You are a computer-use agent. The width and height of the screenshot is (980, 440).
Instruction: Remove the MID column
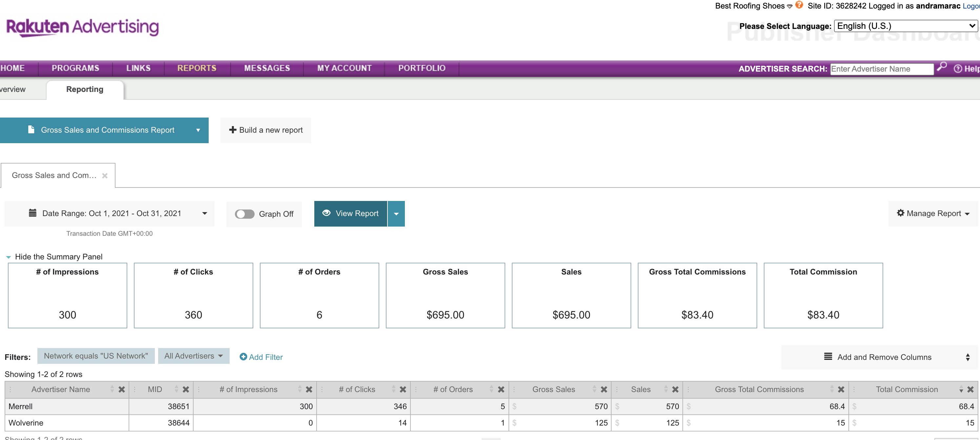(186, 389)
